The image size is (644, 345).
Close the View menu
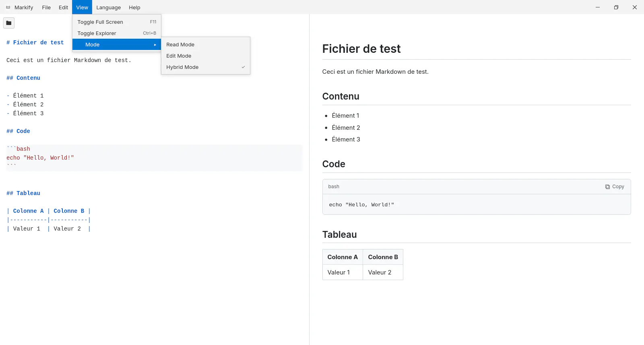(x=82, y=7)
